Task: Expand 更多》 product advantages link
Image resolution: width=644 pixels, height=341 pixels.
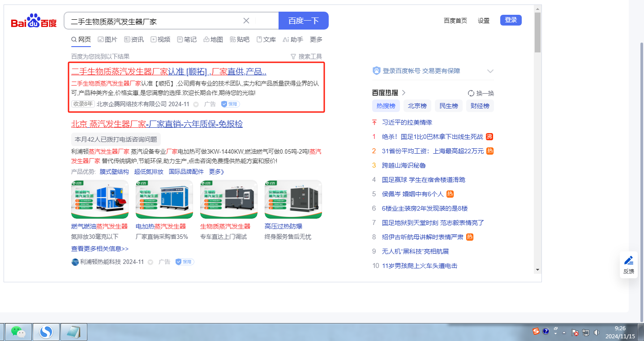Action: (x=217, y=172)
